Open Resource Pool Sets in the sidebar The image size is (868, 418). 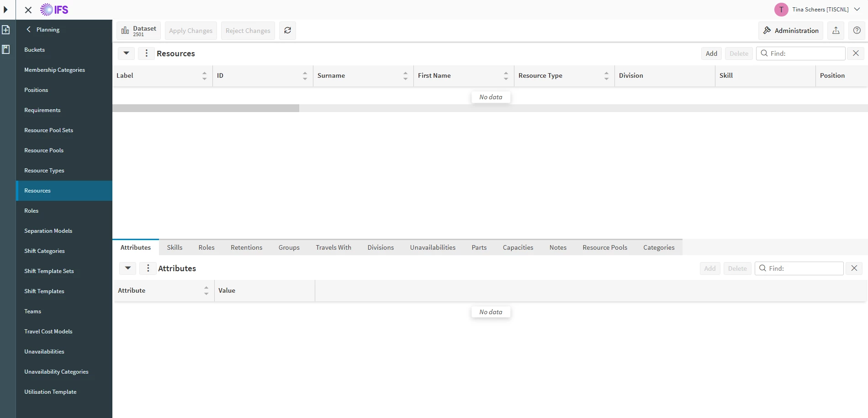point(64,130)
